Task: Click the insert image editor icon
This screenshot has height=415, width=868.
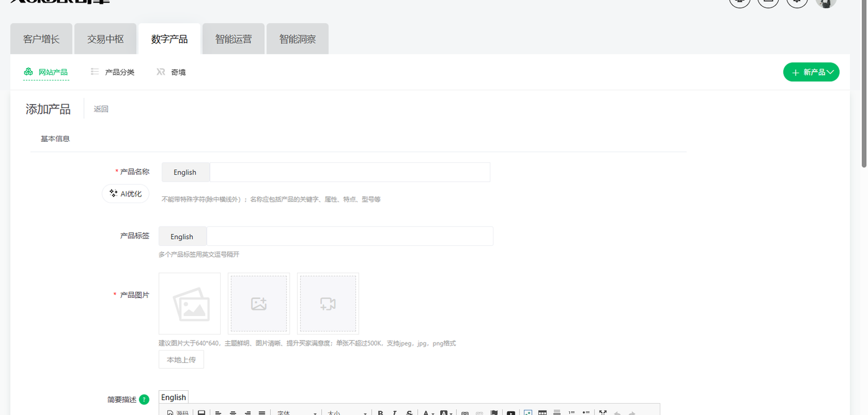Action: click(x=528, y=412)
